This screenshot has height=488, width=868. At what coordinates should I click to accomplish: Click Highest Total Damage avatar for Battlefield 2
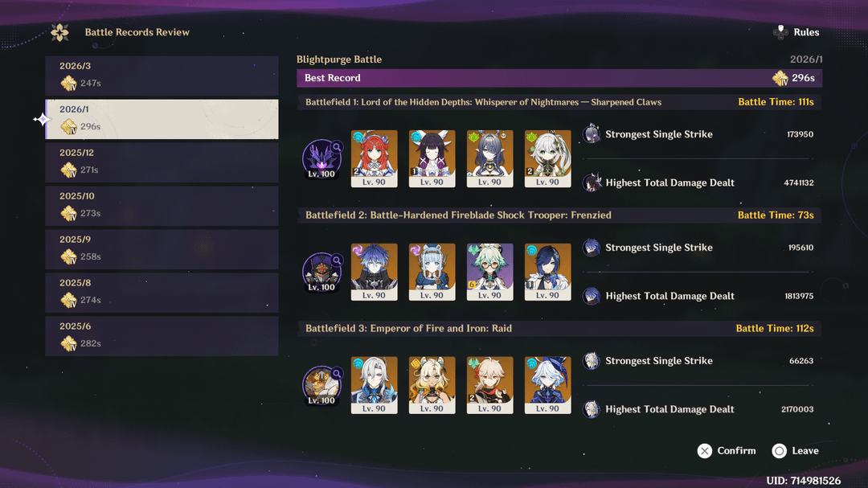592,296
